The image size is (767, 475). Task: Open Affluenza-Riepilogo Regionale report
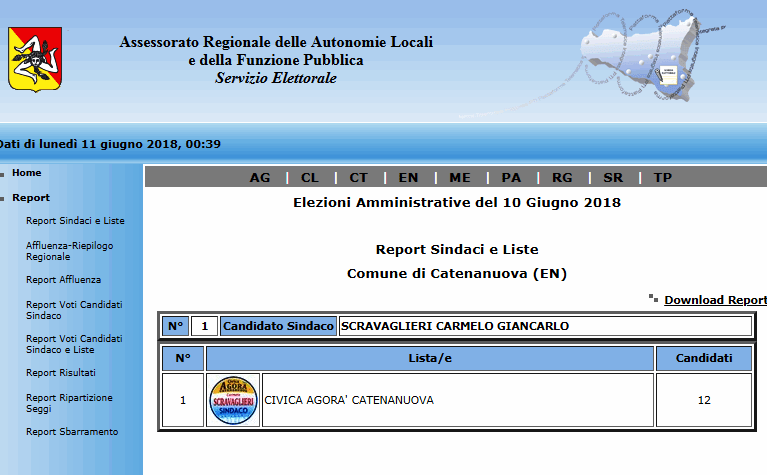[x=69, y=250]
